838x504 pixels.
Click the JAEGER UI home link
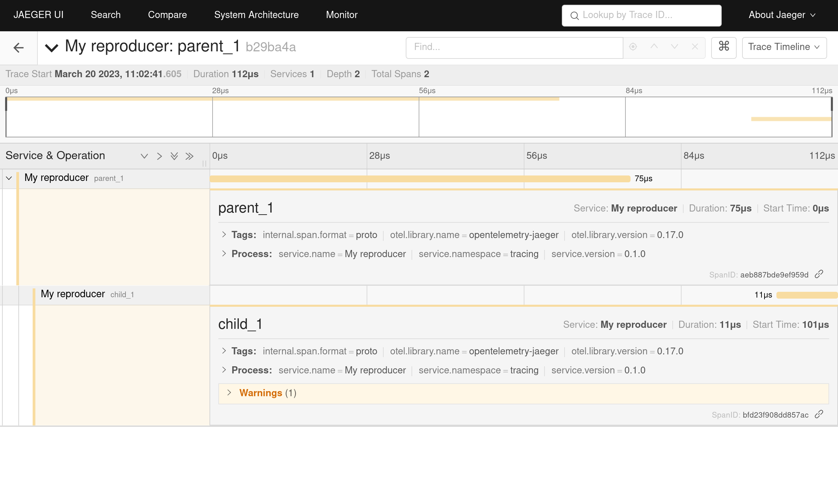point(38,15)
